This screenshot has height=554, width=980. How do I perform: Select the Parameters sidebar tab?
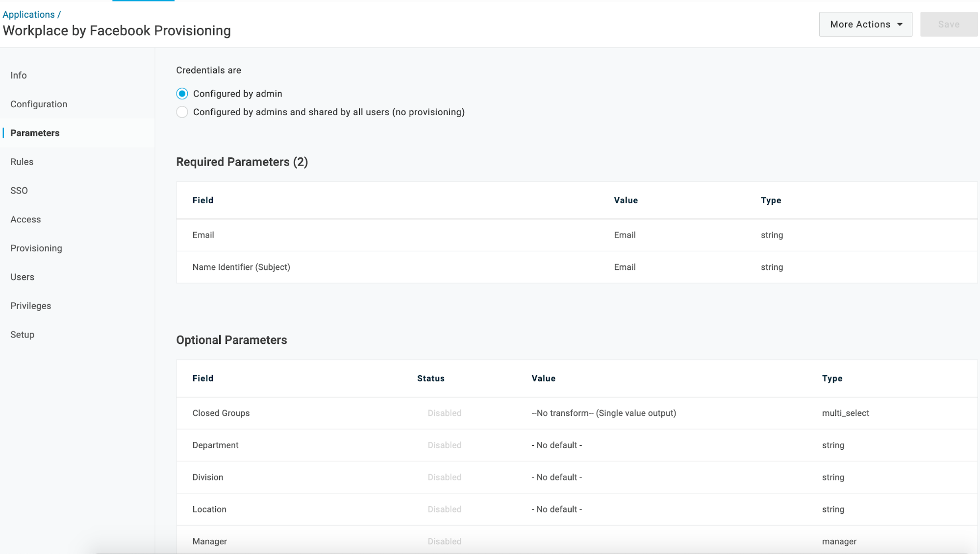coord(35,133)
